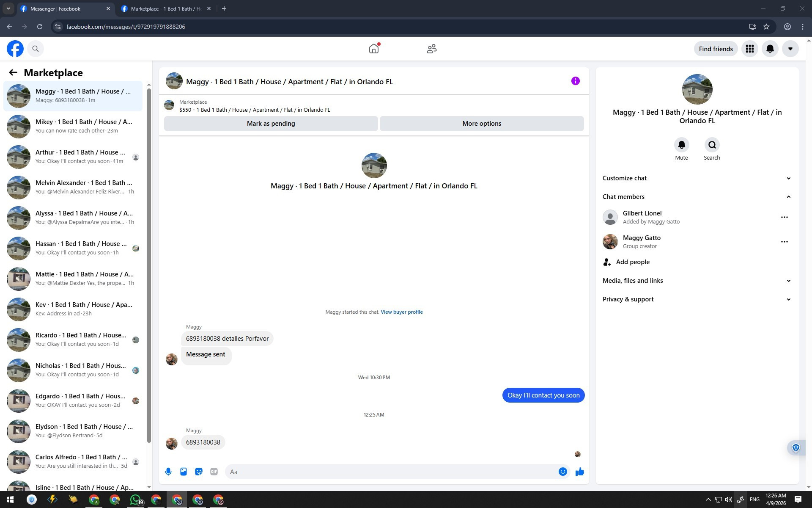Open the GIF picker icon
Viewport: 812px width, 508px height.
(214, 472)
